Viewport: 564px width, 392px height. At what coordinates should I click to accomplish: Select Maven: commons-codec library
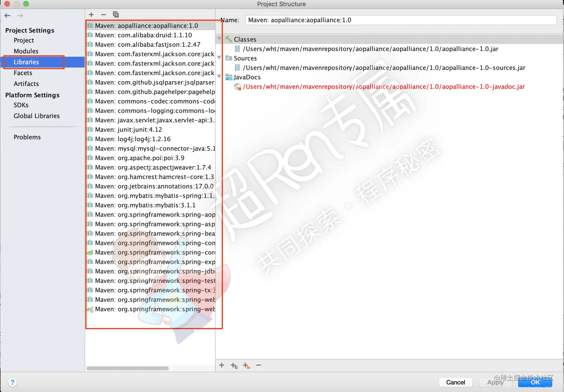click(x=151, y=101)
